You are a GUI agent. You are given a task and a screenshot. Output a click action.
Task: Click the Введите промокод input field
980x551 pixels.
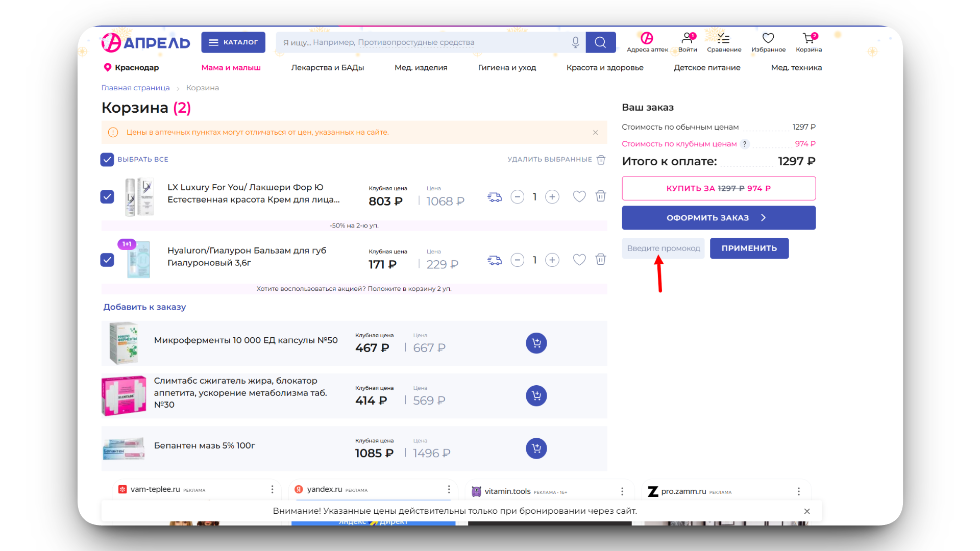[663, 248]
